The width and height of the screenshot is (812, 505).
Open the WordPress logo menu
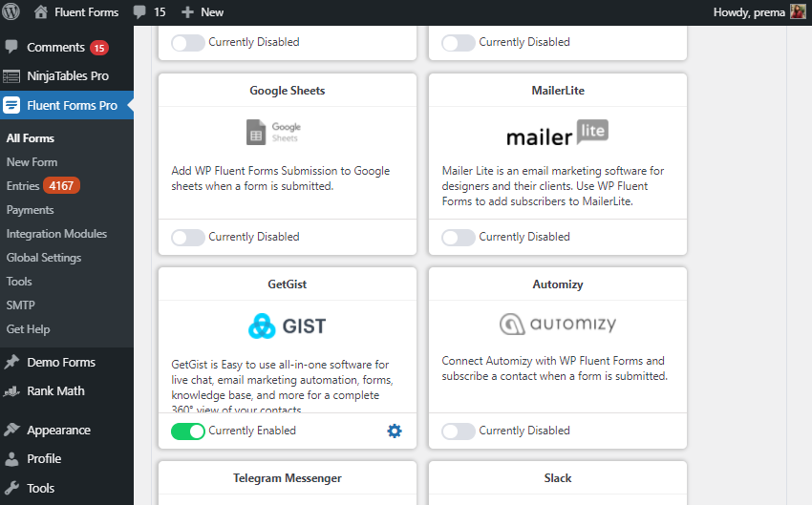pos(11,11)
